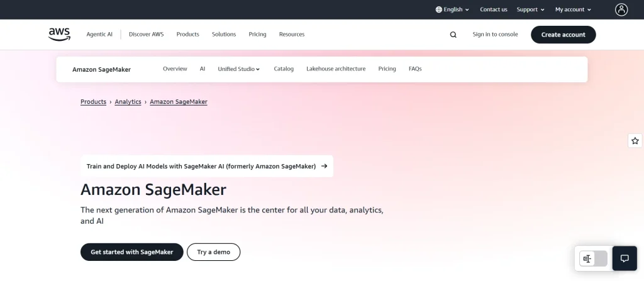Click the user profile avatar icon
The image size is (644, 281).
(621, 9)
